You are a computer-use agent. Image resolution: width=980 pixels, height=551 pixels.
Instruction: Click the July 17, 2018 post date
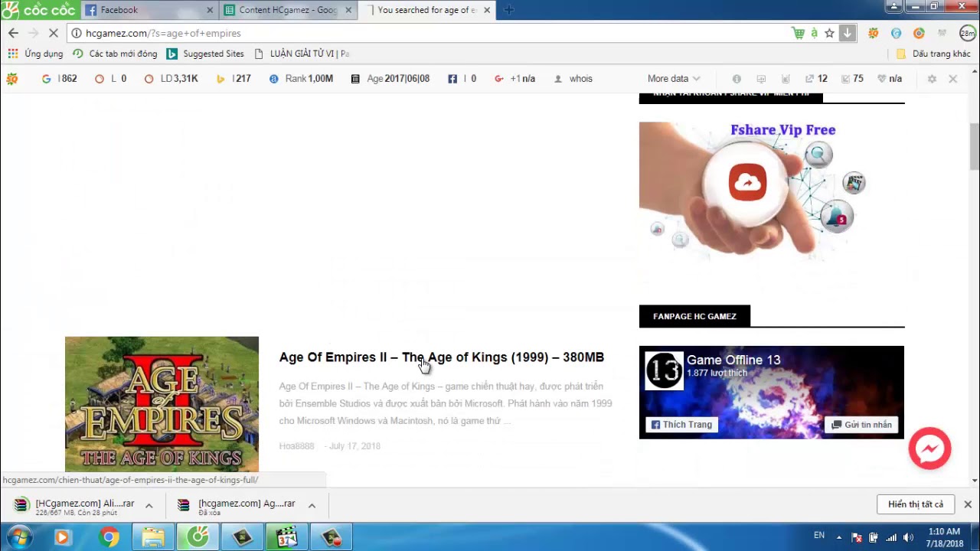(354, 446)
